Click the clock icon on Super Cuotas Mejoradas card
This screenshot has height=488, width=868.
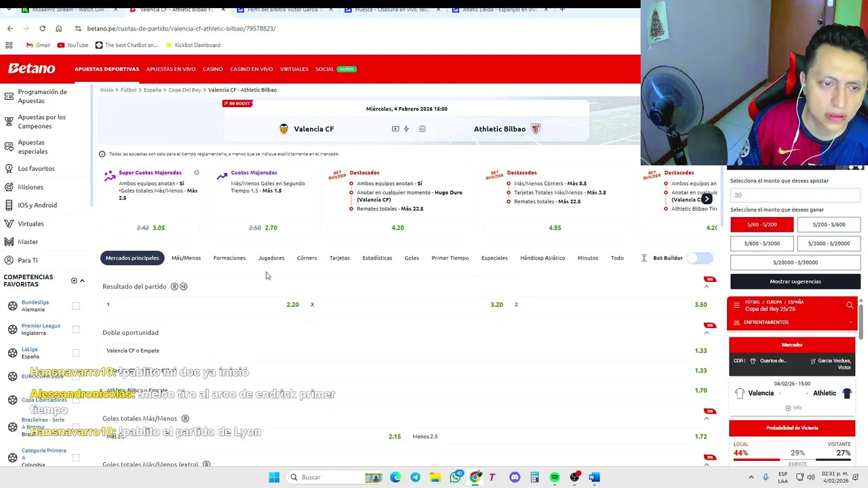197,173
